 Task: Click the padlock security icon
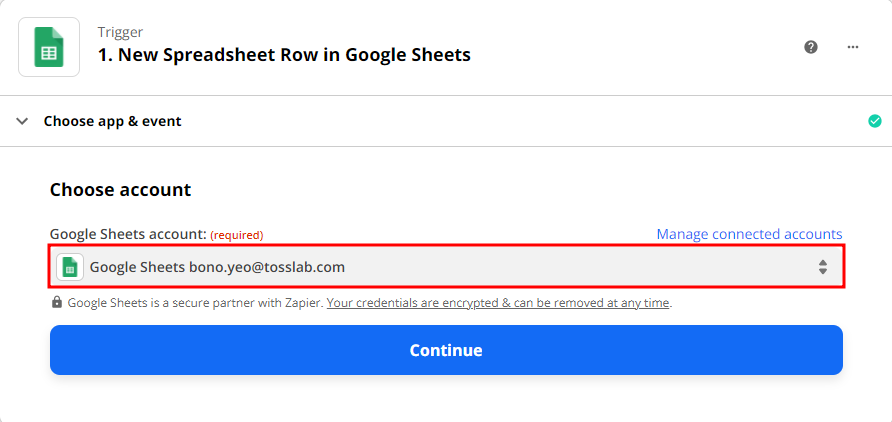57,302
